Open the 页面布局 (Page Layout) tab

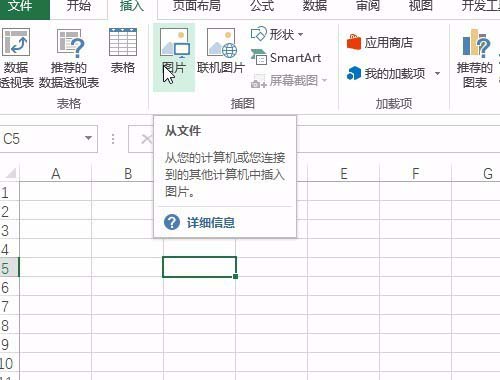point(197,7)
